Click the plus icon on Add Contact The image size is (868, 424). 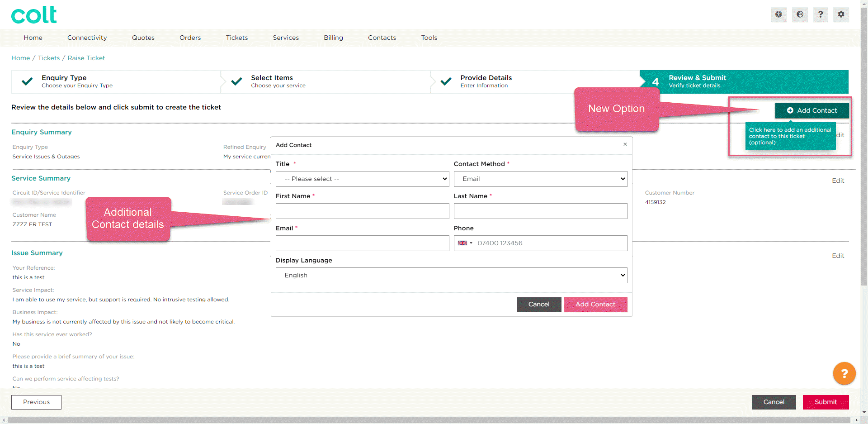790,110
